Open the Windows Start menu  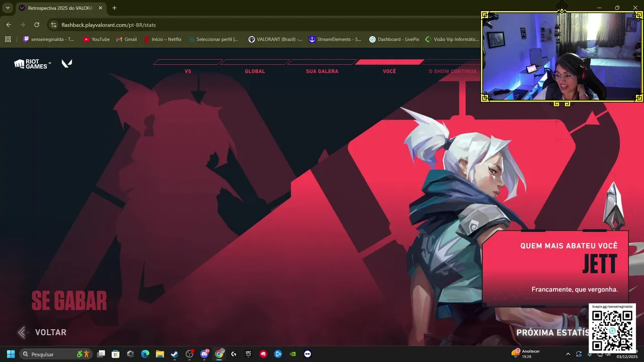tap(11, 354)
